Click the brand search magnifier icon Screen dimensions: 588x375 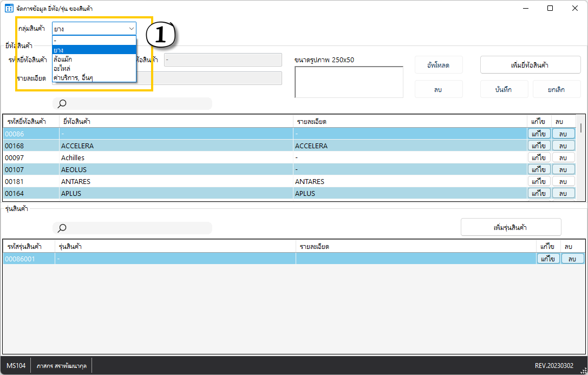(62, 104)
